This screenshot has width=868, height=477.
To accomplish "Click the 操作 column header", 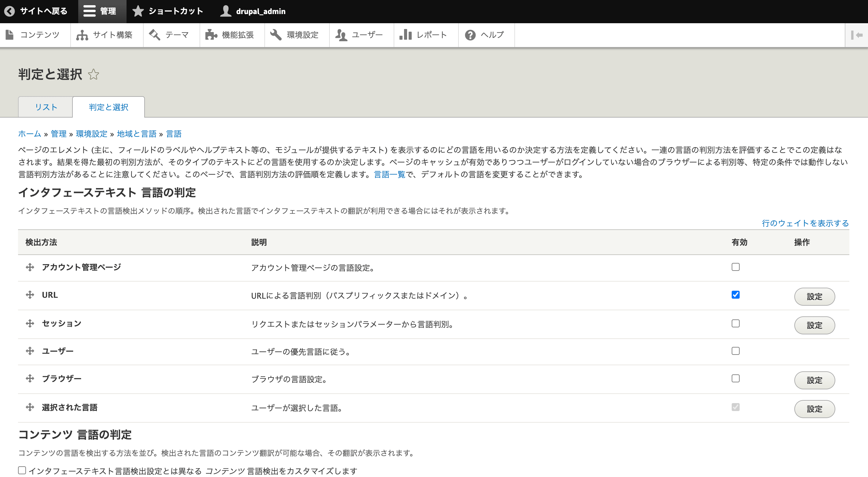I will coord(802,242).
